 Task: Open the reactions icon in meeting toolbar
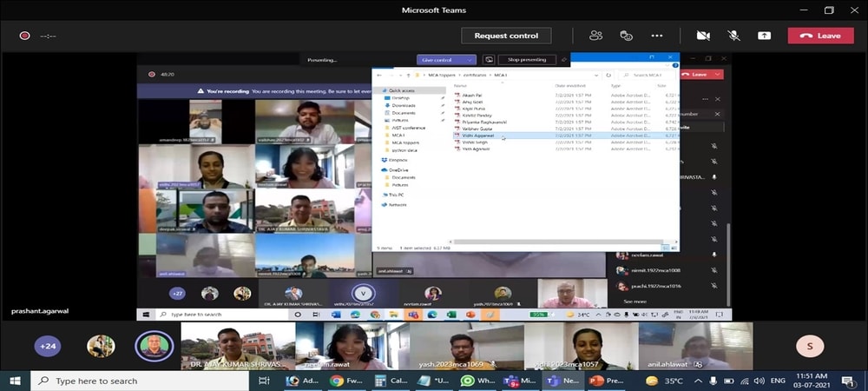626,36
